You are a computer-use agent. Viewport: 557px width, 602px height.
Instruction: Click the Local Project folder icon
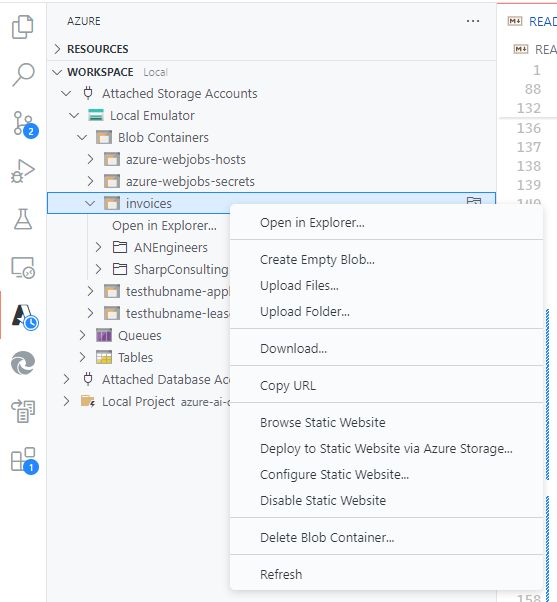click(x=88, y=401)
